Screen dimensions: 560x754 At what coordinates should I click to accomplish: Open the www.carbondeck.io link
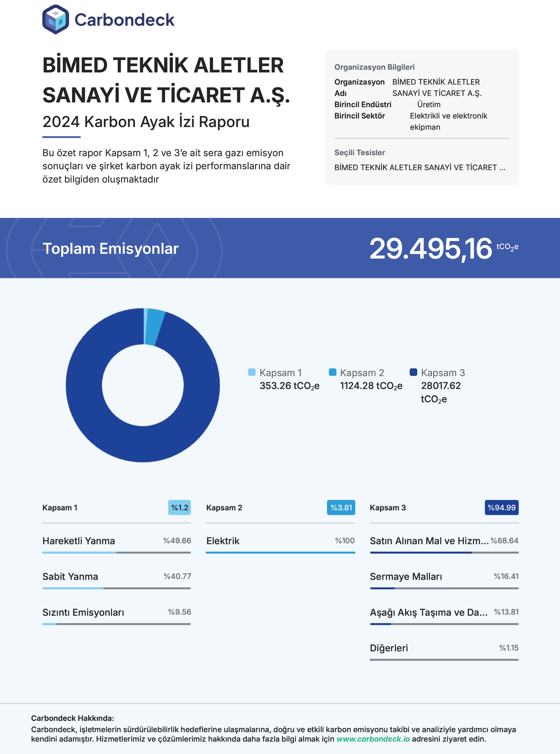(x=373, y=739)
